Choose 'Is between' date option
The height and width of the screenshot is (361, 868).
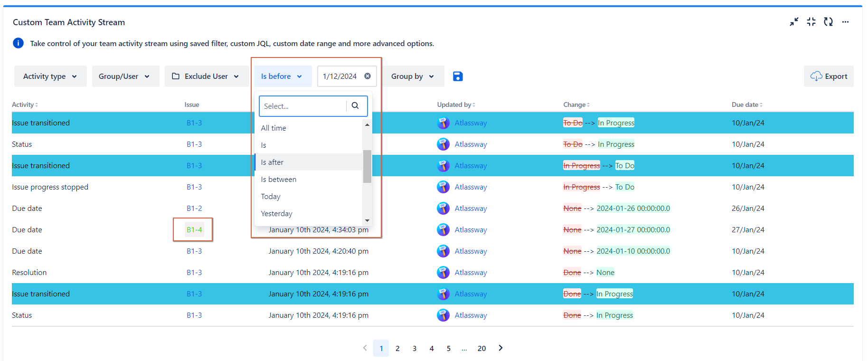pos(279,180)
